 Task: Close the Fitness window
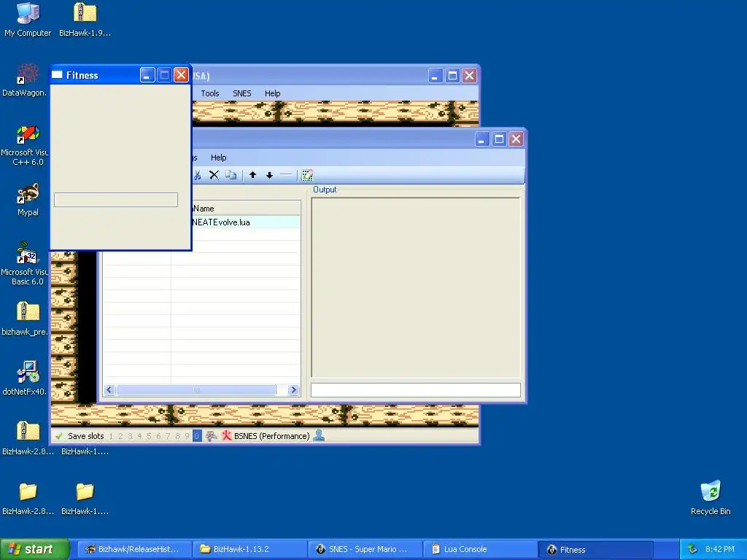pos(181,75)
